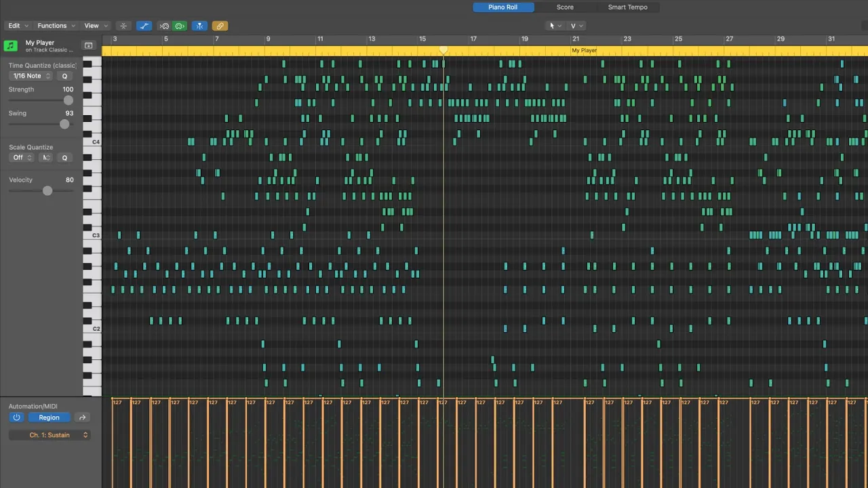
Task: Toggle the Collapse Mode icon
Action: tap(123, 26)
